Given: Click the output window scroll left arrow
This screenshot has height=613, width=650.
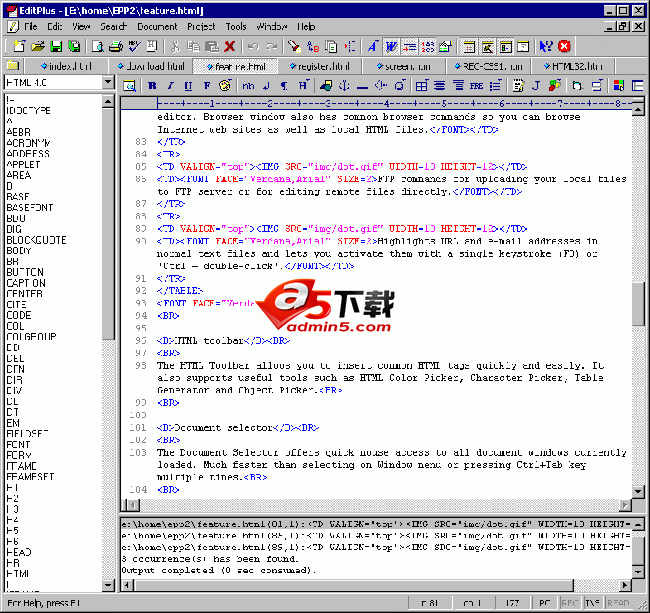Looking at the screenshot, I should coord(127,585).
